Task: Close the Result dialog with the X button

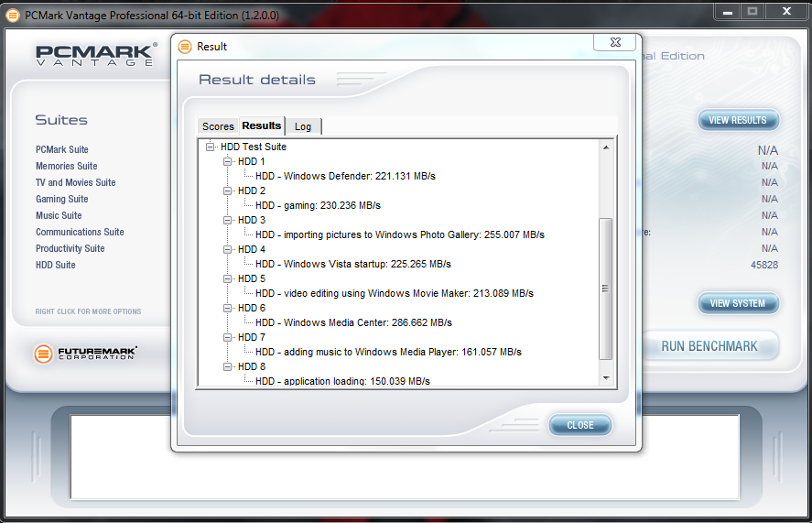Action: coord(614,42)
